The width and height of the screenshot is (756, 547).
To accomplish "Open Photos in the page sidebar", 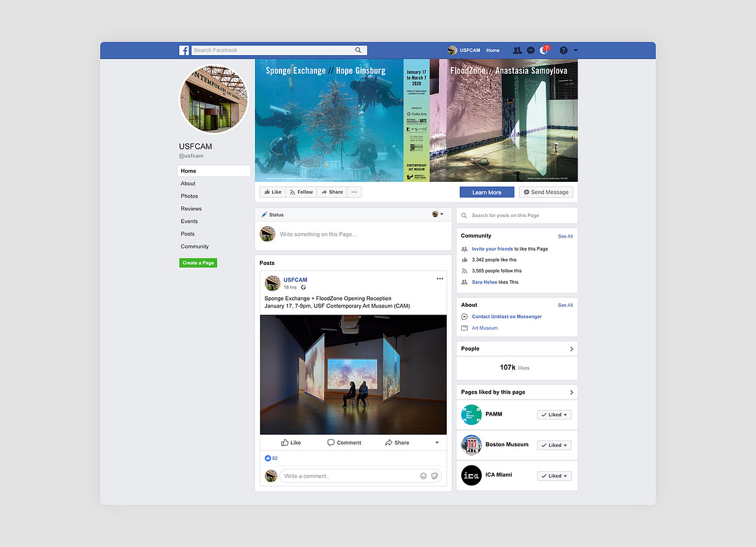I will tap(189, 196).
